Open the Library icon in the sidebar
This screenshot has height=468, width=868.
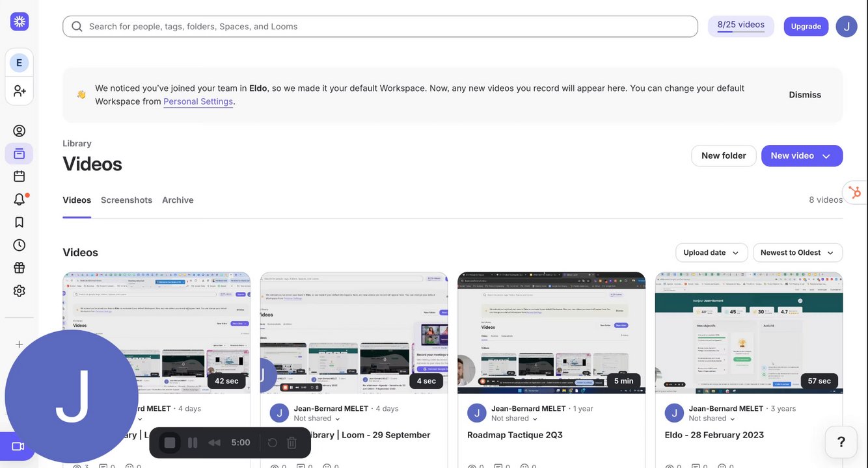20,154
